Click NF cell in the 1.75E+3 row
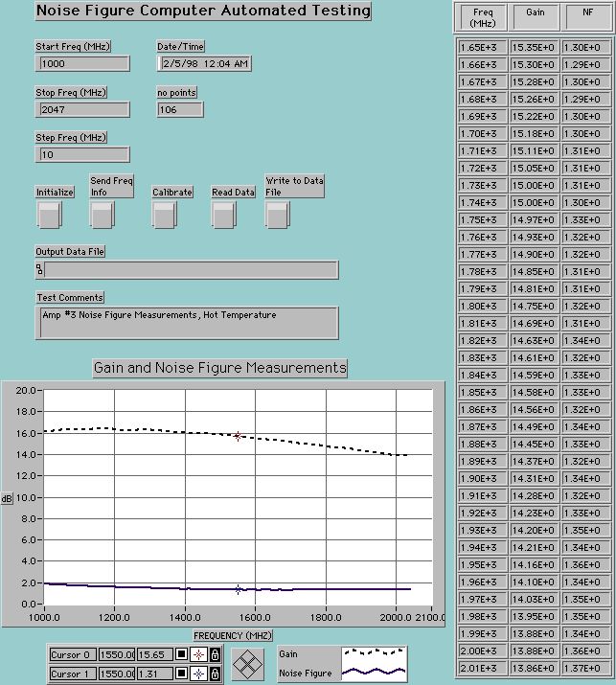Screen dimensions: 616x685 586,220
